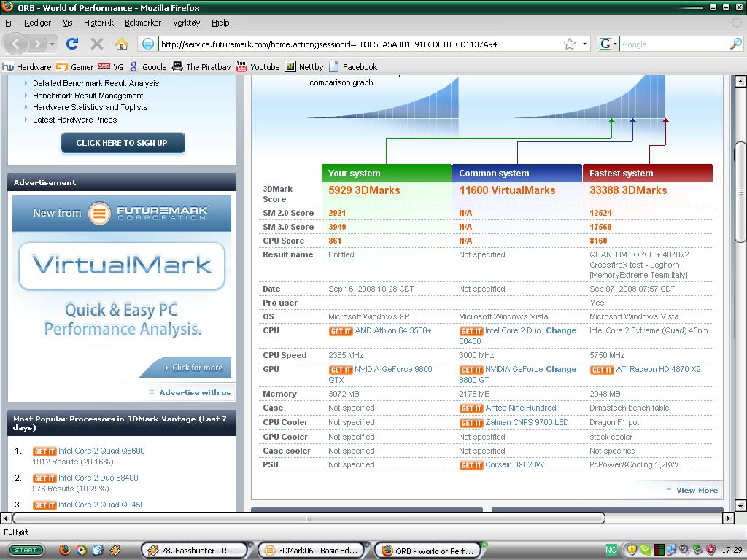This screenshot has height=560, width=747.
Task: Click the search magnifier icon
Action: pos(735,44)
